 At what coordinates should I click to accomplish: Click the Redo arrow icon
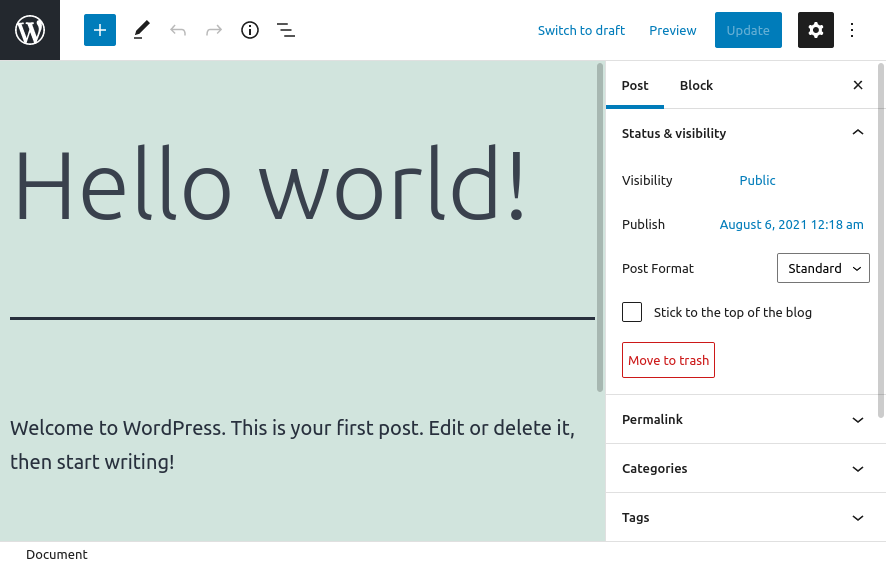214,30
